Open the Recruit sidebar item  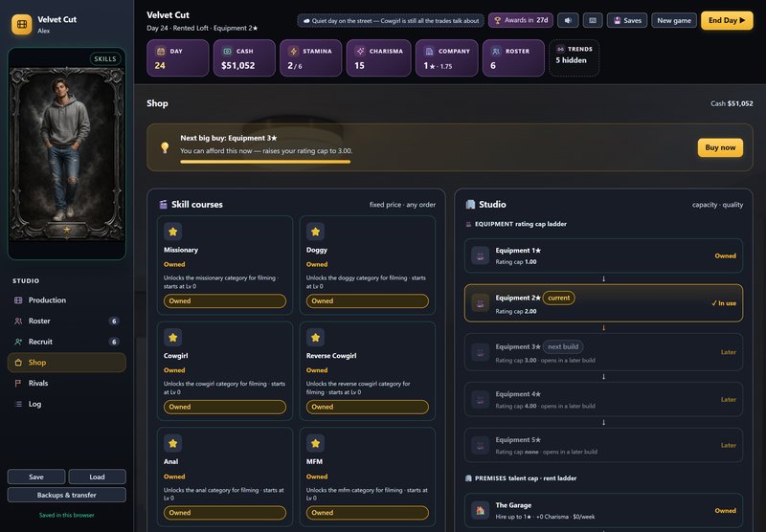pyautogui.click(x=66, y=342)
